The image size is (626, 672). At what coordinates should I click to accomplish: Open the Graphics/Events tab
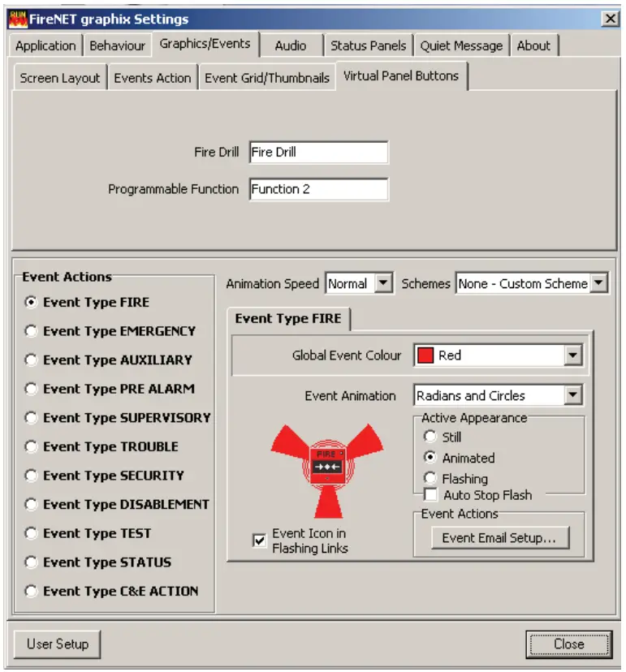click(205, 44)
